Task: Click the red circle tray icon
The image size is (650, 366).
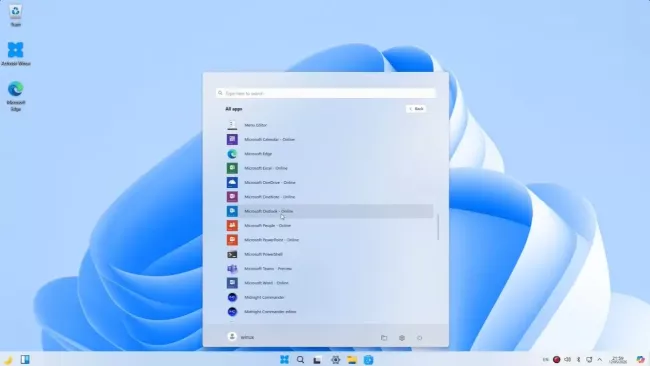Action: click(x=557, y=359)
